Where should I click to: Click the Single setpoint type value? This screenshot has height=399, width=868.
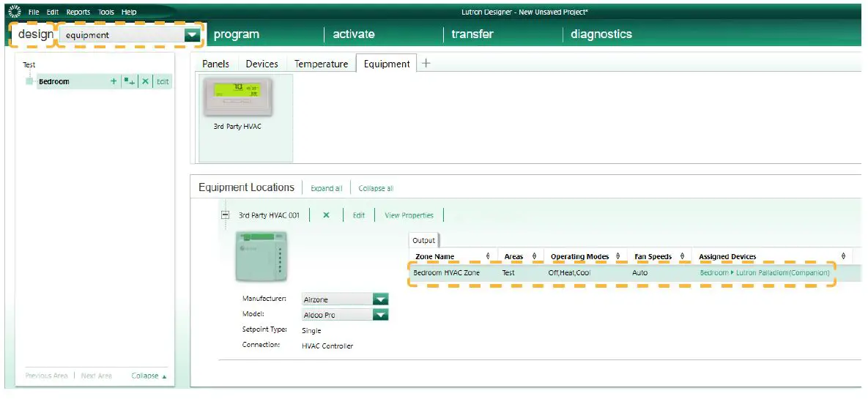tap(311, 330)
